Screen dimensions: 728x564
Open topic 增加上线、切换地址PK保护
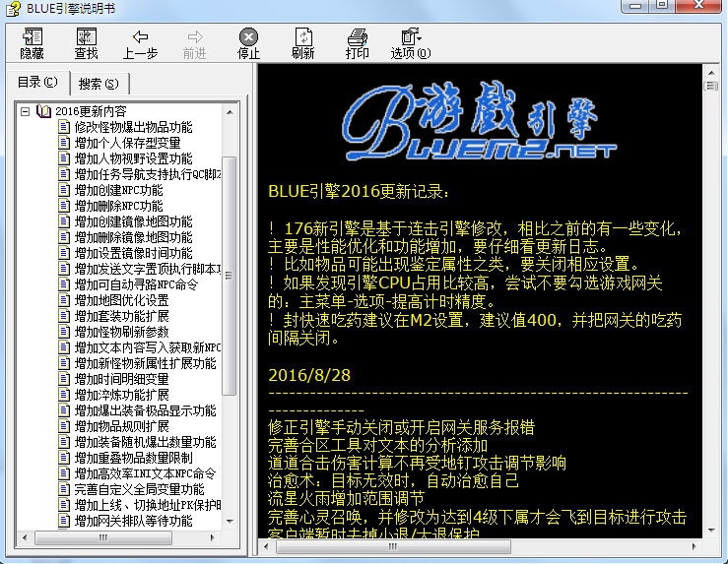coord(148,506)
